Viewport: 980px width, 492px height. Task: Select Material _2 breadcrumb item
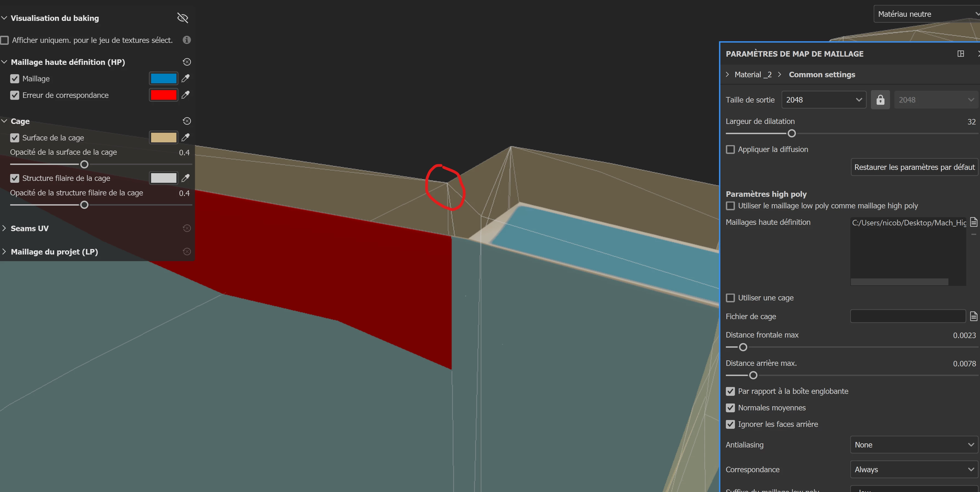pos(753,74)
